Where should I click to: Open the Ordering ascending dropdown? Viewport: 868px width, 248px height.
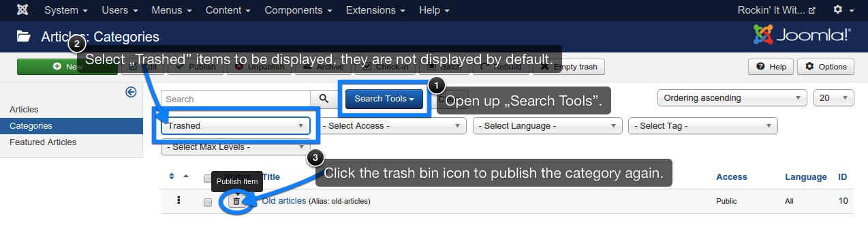[732, 98]
